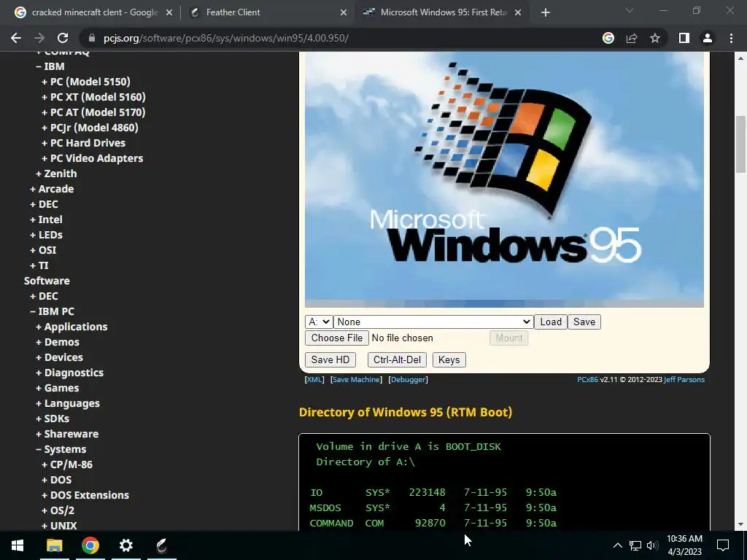Screen dimensions: 747x560
Task: Open the browser side panel
Action: (x=684, y=38)
